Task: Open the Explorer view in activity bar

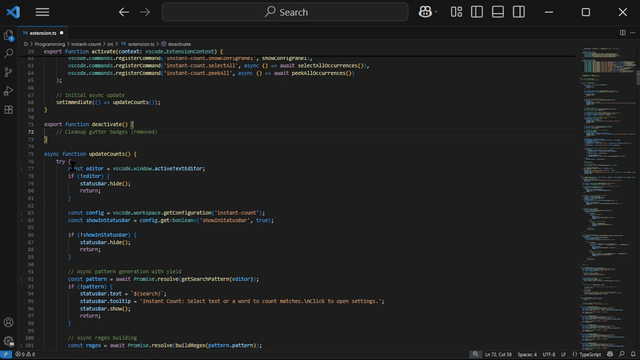Action: [x=9, y=36]
